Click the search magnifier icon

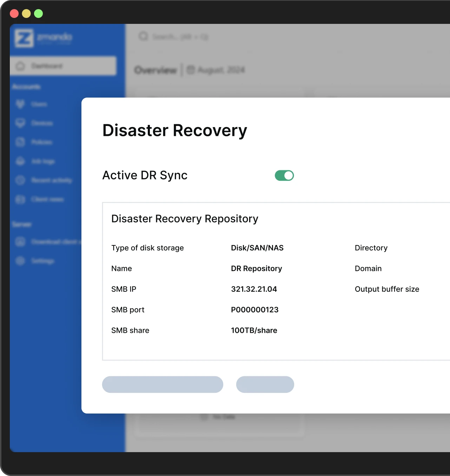coord(143,37)
